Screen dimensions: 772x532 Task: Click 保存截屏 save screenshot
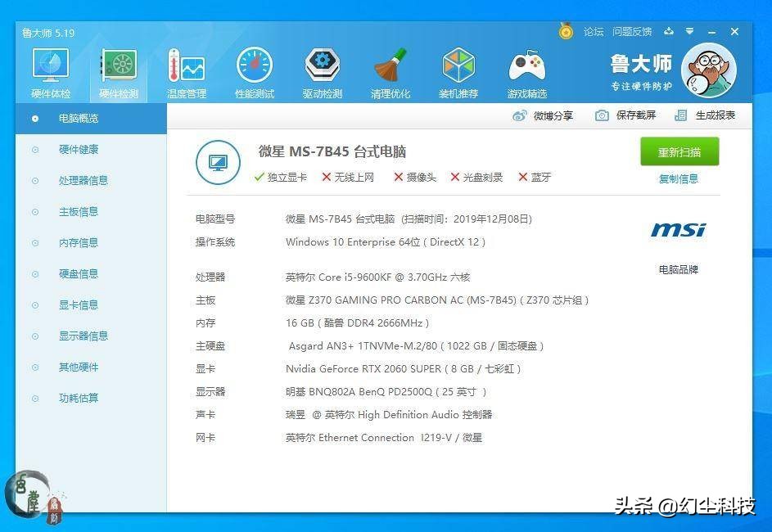click(x=625, y=115)
